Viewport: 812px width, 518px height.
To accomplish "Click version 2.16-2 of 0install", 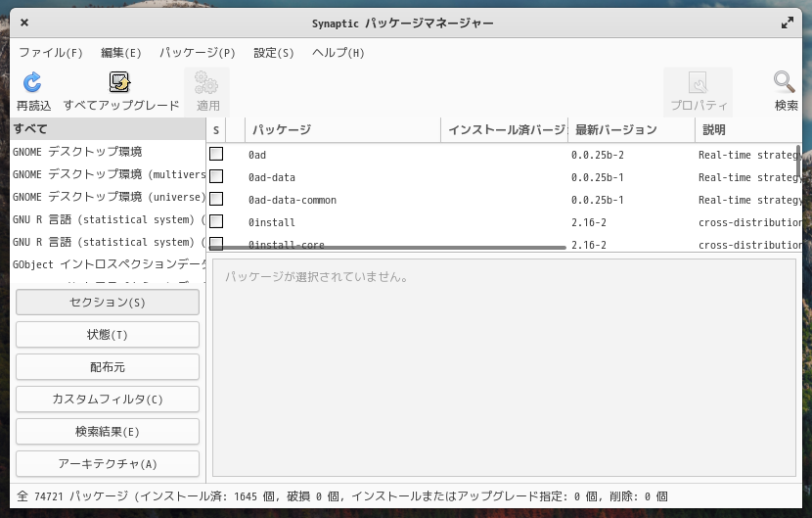I will point(588,222).
